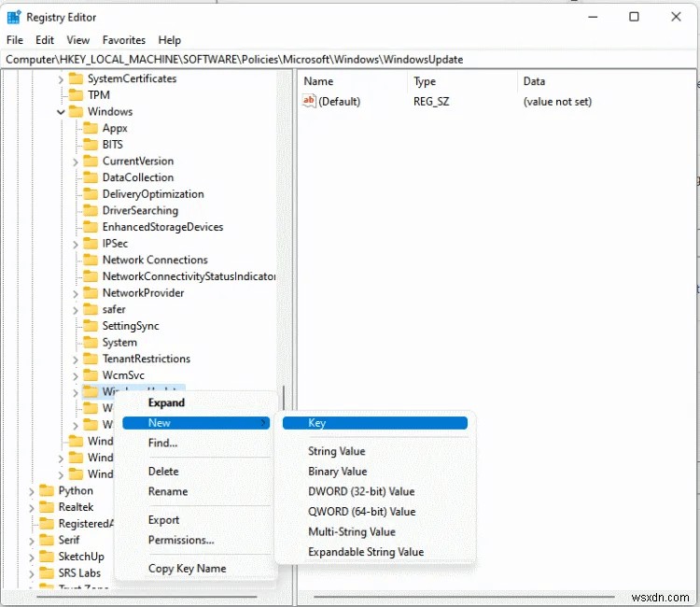
Task: Click the Serif folder icon
Action: click(47, 540)
